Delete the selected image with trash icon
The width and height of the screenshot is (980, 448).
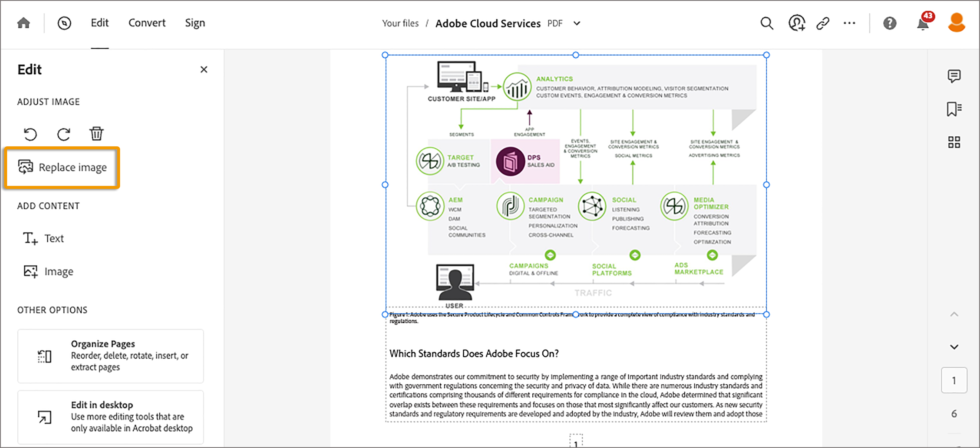pos(96,134)
